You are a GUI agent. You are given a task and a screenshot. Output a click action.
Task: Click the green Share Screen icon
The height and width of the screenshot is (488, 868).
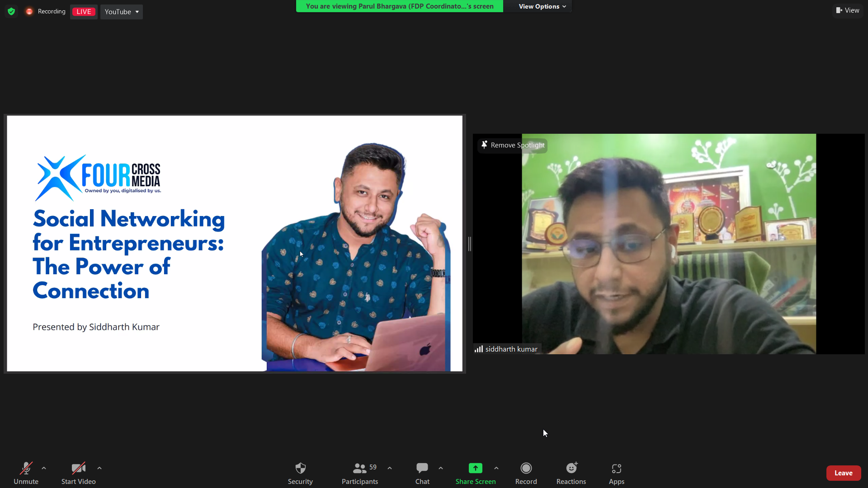click(475, 468)
